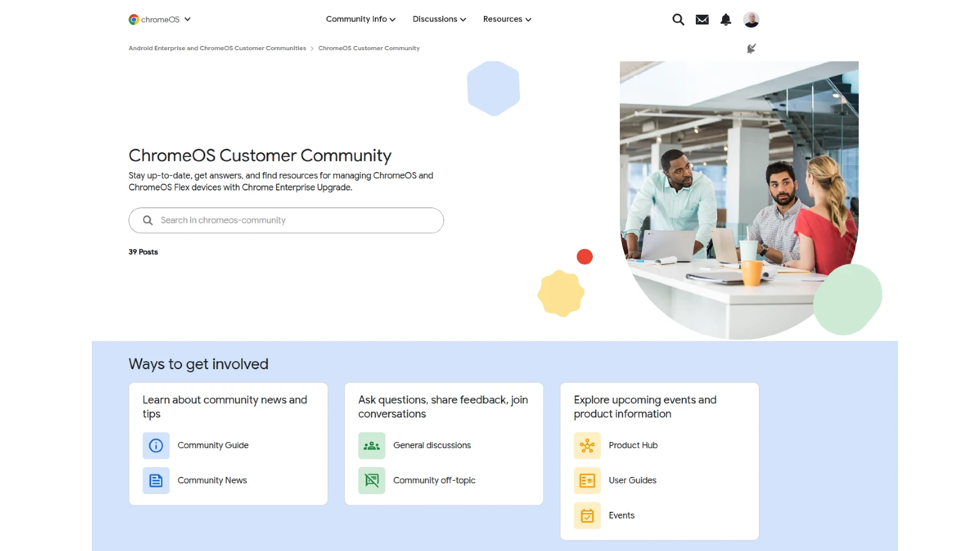Click the Community Guide info icon
This screenshot has height=551, width=980.
[156, 446]
